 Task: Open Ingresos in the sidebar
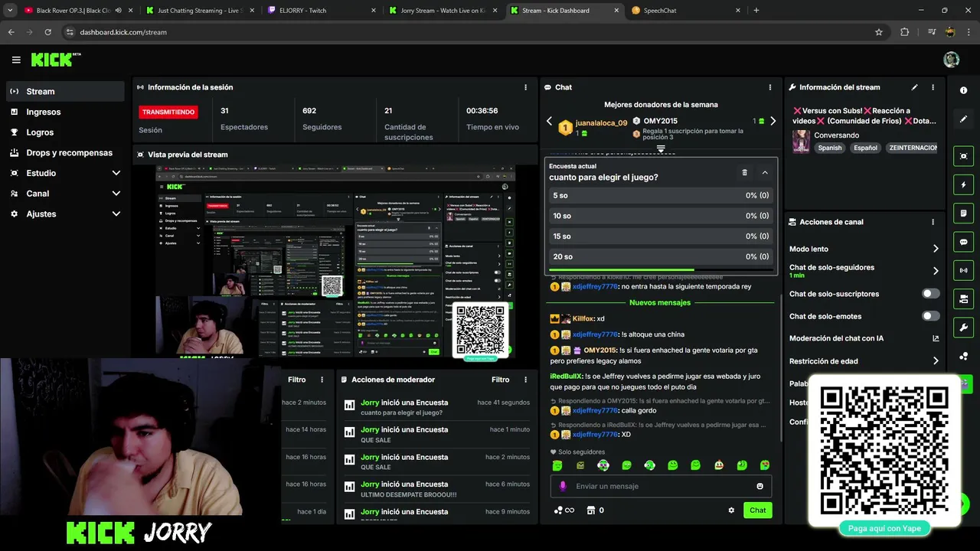coord(65,112)
